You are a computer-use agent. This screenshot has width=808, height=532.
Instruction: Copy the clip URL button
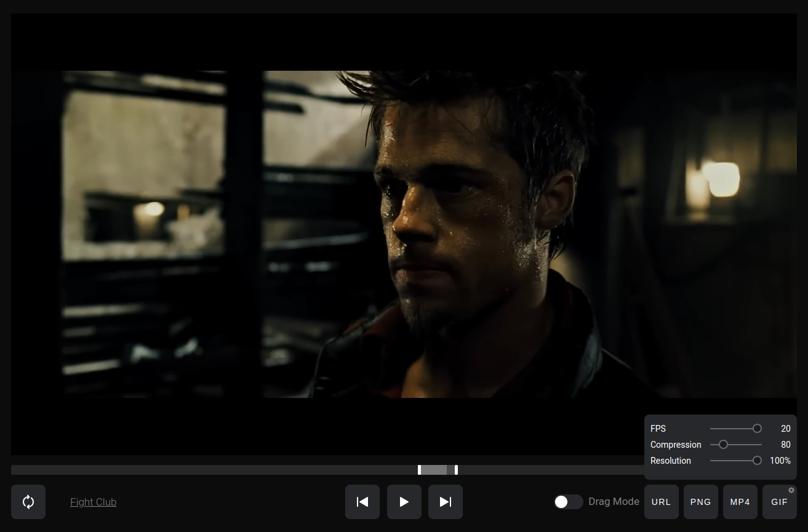tap(662, 502)
